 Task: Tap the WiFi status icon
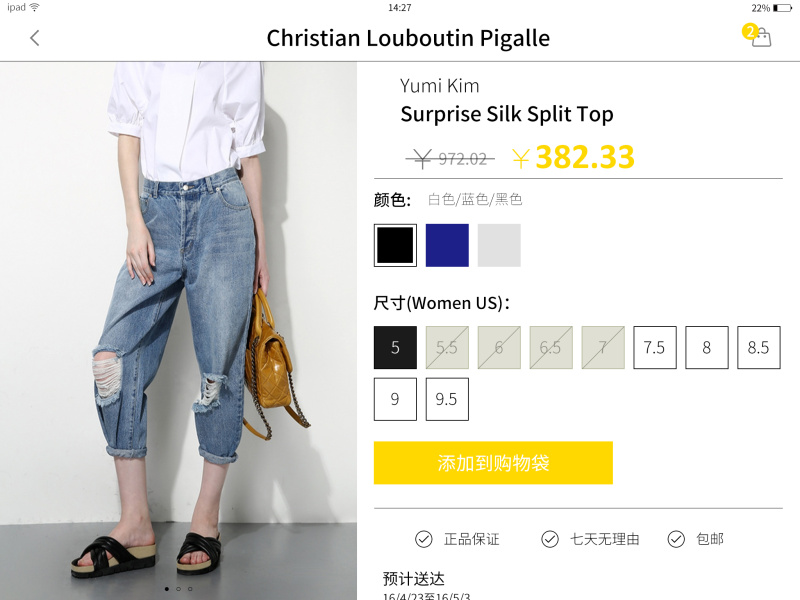(x=35, y=8)
